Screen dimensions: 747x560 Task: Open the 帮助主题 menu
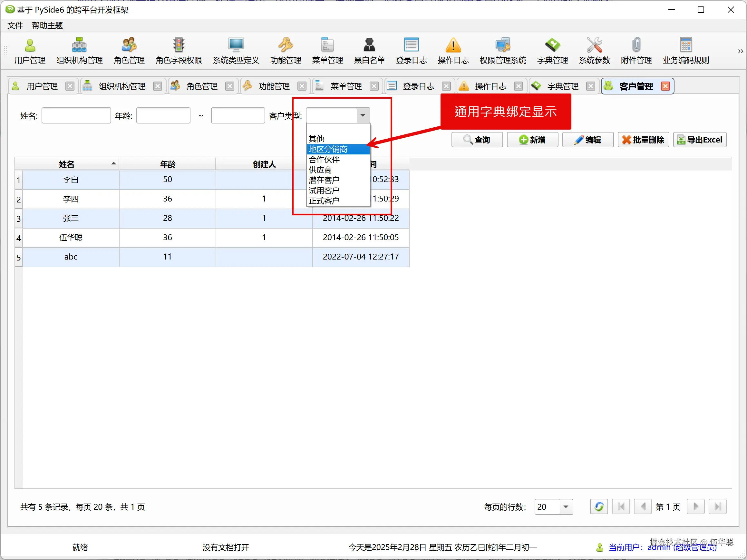coord(47,25)
